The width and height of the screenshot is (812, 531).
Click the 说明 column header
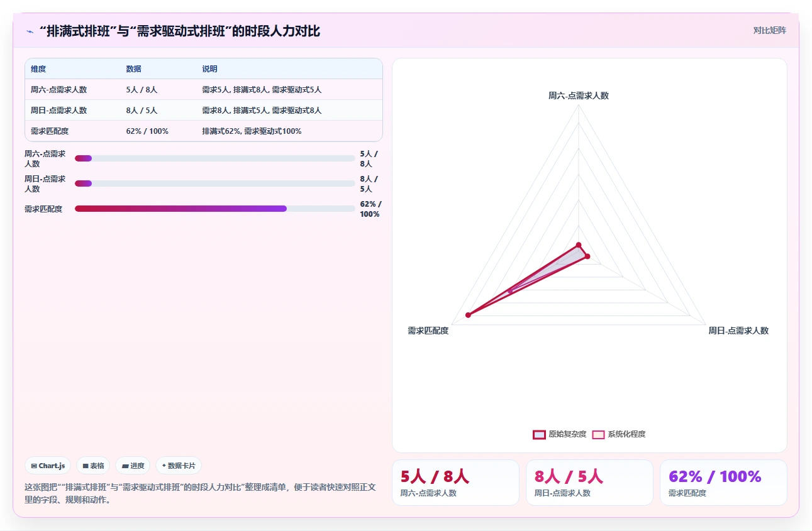coord(209,69)
